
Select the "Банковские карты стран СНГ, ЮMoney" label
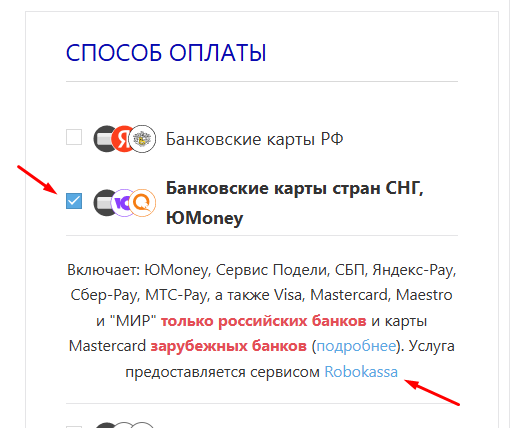click(295, 203)
